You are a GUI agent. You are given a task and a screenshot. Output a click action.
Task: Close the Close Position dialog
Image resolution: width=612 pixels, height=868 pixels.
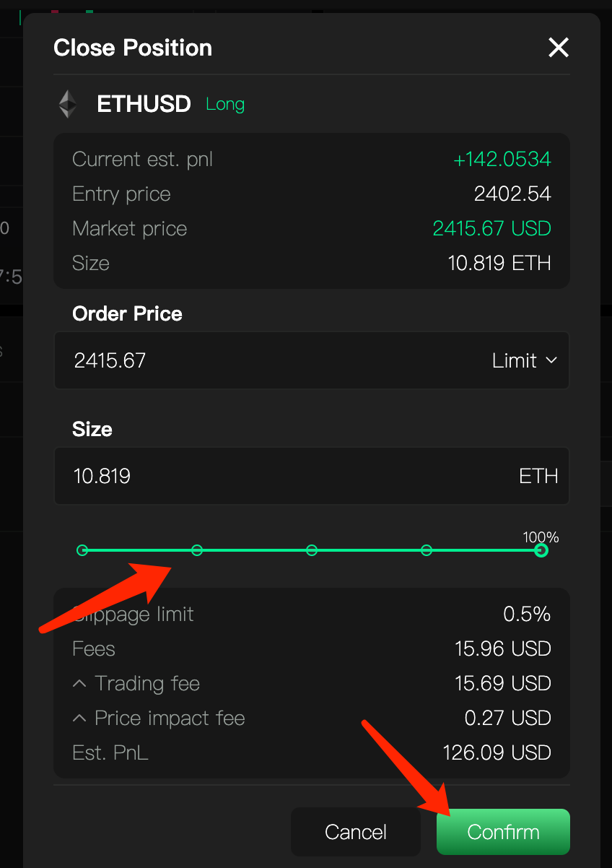click(x=559, y=48)
